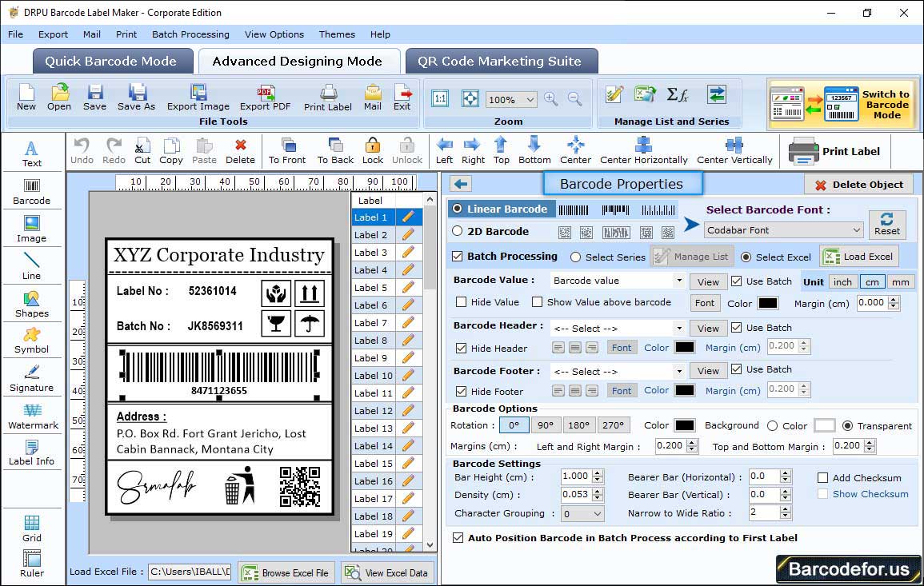Send object To Back

pos(335,151)
